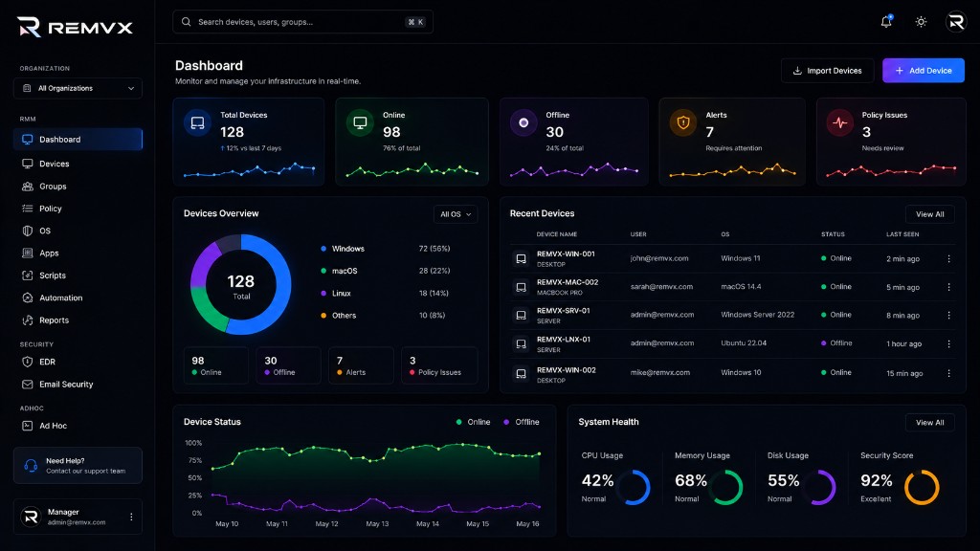Image resolution: width=980 pixels, height=551 pixels.
Task: Click the Memory Usage ring gauge
Action: click(x=725, y=487)
